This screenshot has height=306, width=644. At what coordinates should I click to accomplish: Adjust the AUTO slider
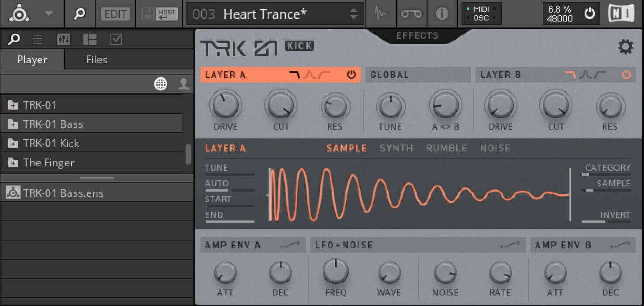click(x=230, y=190)
